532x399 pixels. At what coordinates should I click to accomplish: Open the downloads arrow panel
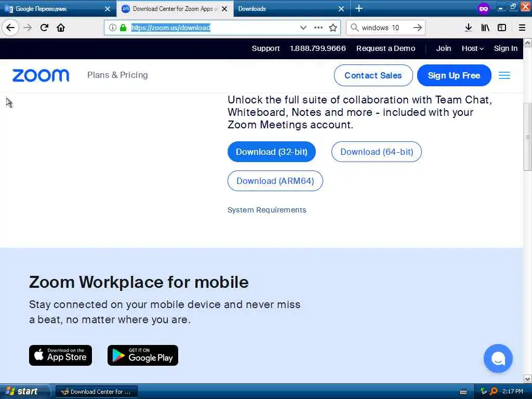coord(468,28)
